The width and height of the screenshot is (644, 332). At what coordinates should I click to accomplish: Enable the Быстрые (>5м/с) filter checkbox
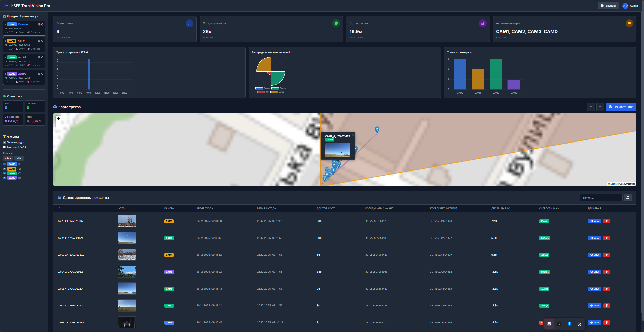[x=4, y=147]
